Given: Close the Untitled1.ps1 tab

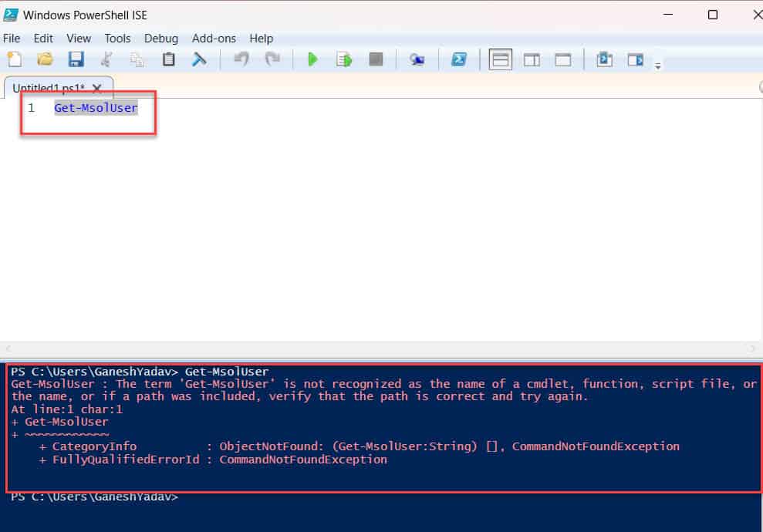Looking at the screenshot, I should click(97, 88).
